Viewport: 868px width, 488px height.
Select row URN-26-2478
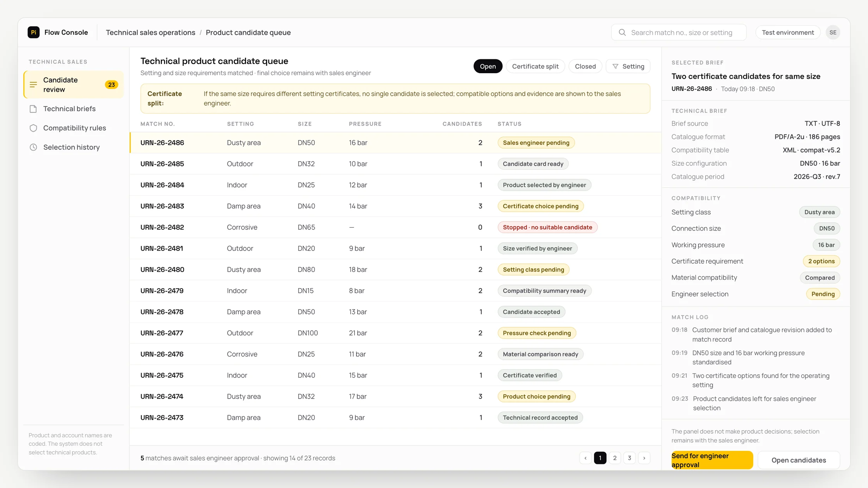pos(395,312)
